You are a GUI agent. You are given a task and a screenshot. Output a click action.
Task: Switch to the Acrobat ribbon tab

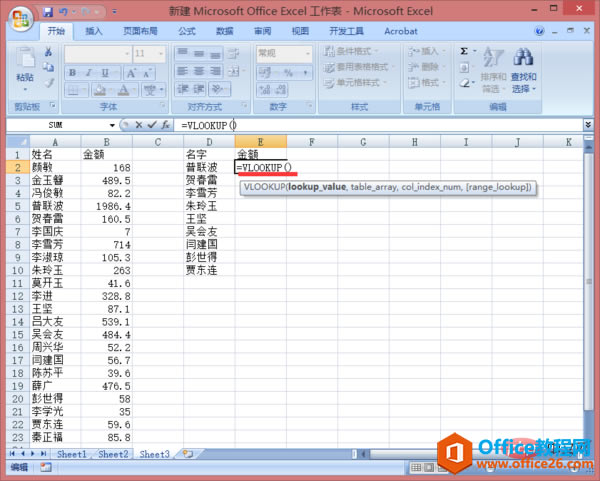point(401,31)
